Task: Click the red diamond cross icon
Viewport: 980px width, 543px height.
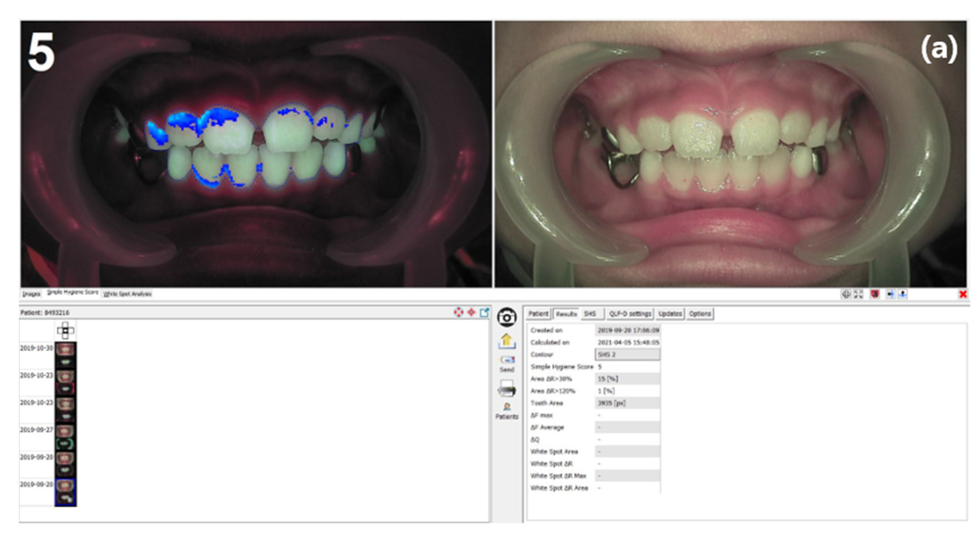Action: point(472,312)
